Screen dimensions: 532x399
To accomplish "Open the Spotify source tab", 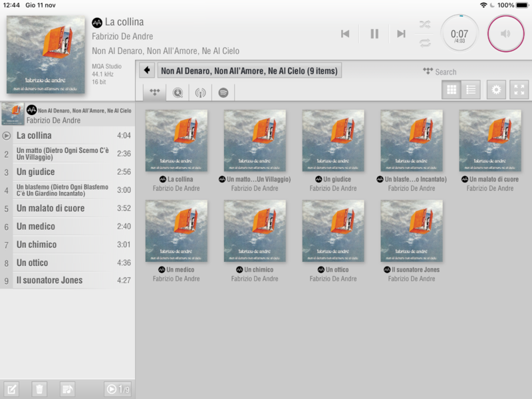I will (x=223, y=92).
